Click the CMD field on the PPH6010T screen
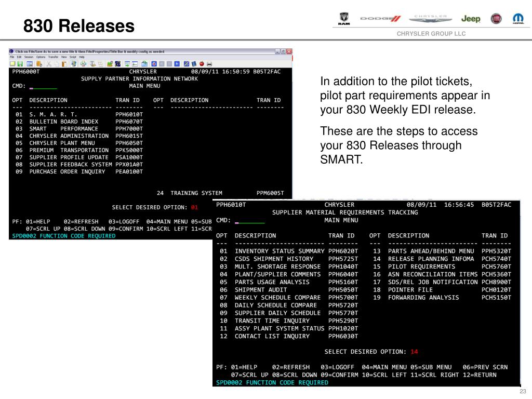 click(249, 221)
